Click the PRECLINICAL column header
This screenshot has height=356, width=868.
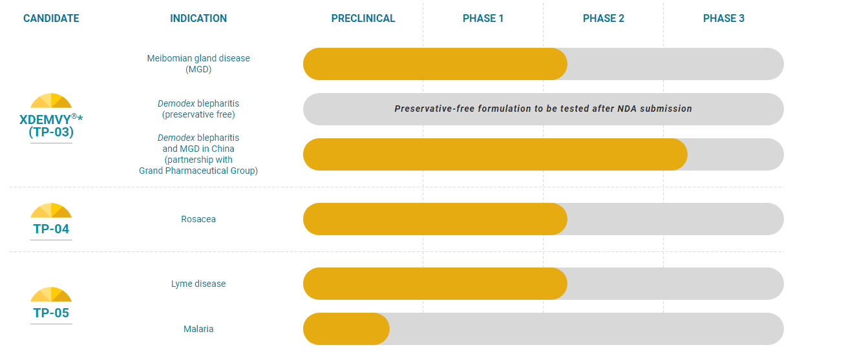point(363,18)
